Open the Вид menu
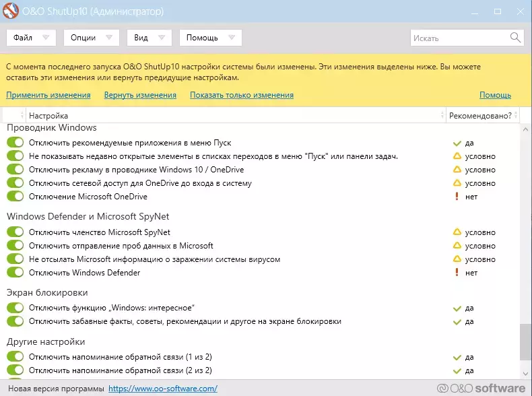The height and width of the screenshot is (396, 532). (x=149, y=38)
